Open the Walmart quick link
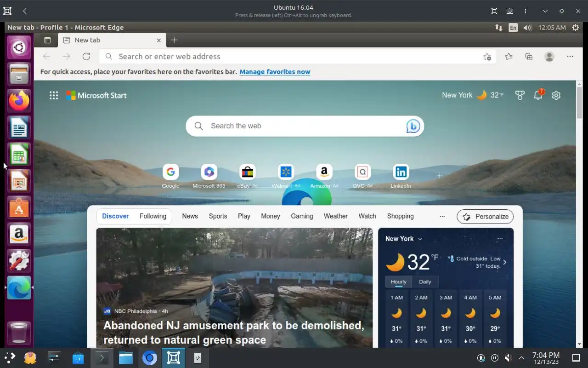This screenshot has height=368, width=588. click(286, 176)
